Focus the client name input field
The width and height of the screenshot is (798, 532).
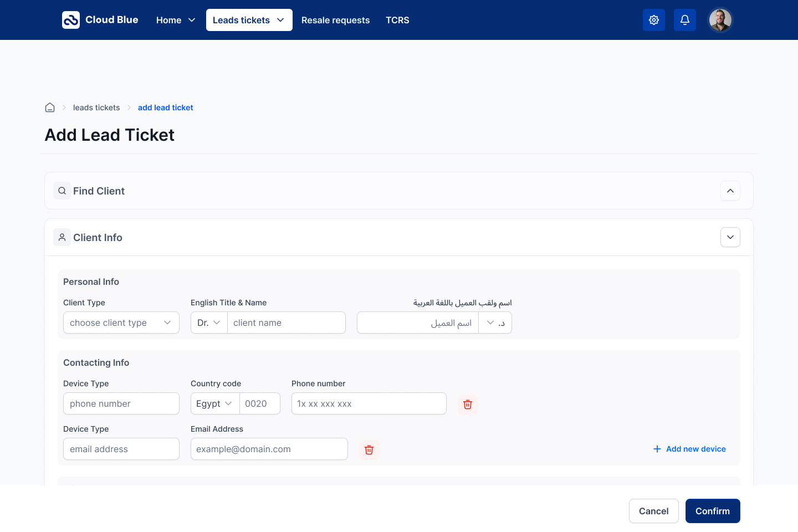(x=287, y=323)
